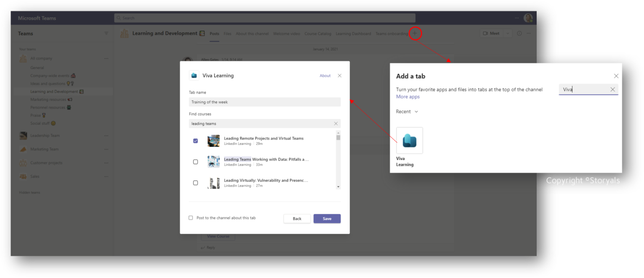The image size is (644, 278).
Task: Open the More apps link
Action: pyautogui.click(x=407, y=96)
